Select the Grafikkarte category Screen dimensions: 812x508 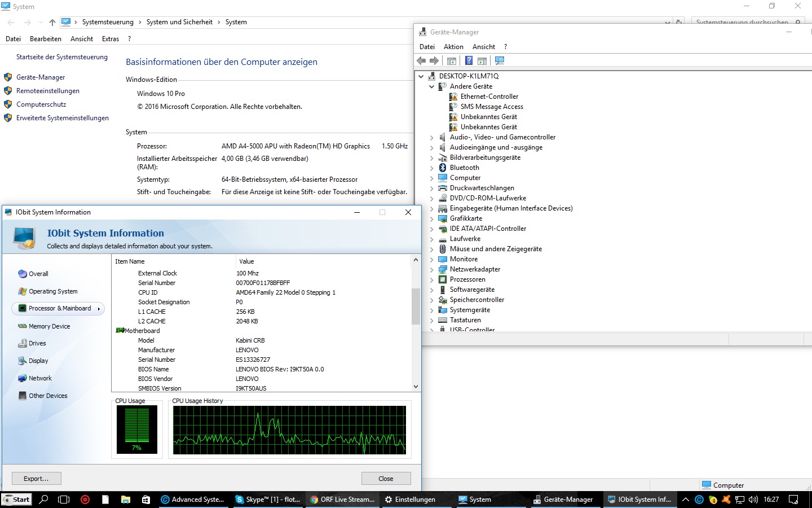click(466, 218)
